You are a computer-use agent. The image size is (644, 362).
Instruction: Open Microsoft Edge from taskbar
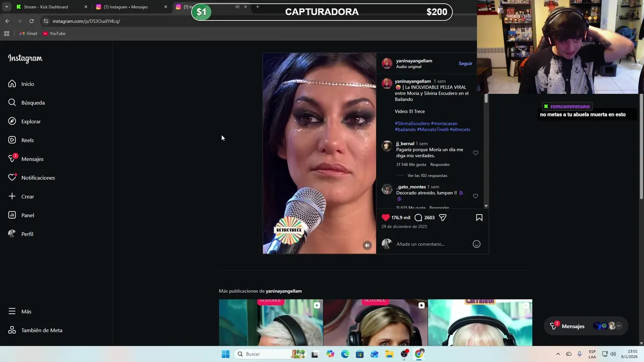(345, 354)
